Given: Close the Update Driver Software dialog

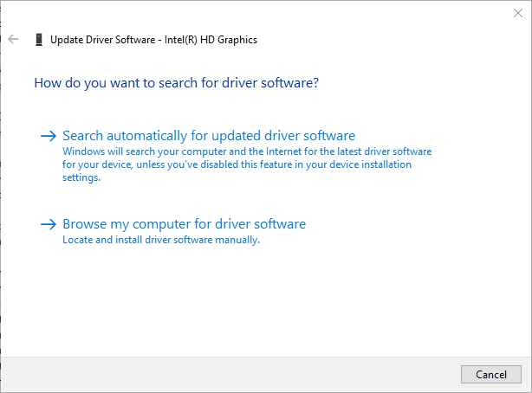Looking at the screenshot, I should click(x=518, y=13).
